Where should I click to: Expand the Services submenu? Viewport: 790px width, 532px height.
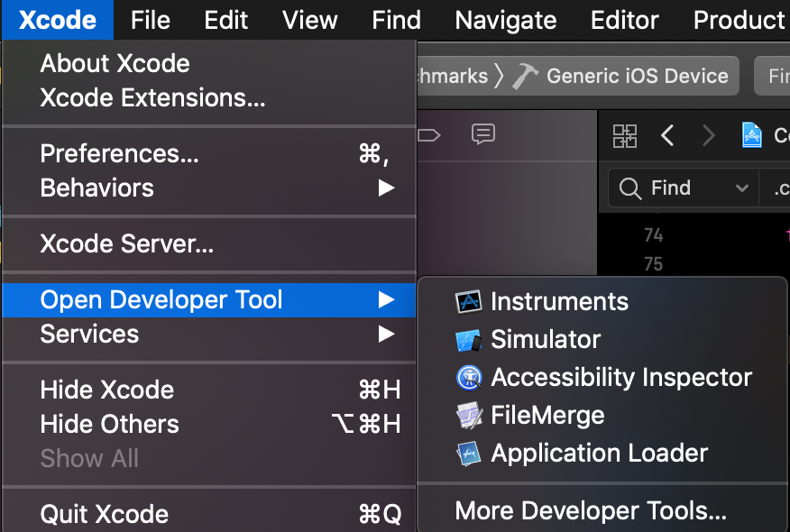coord(209,334)
